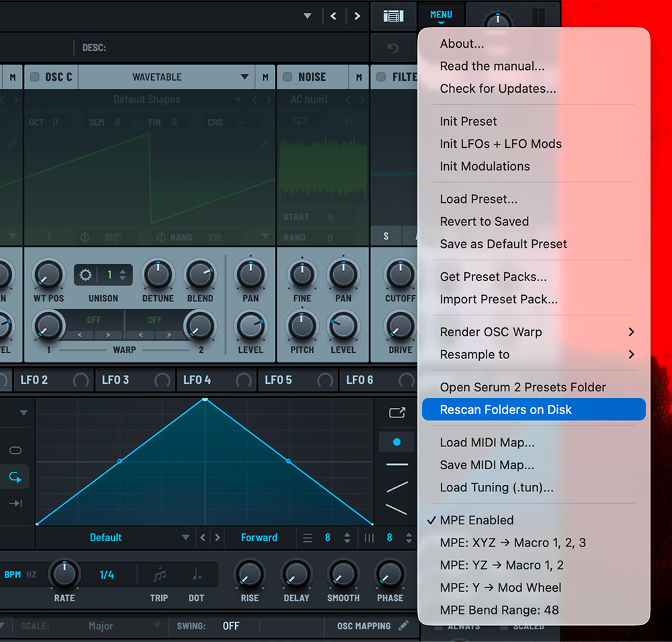
Task: Select the LFO loop mode icon
Action: (x=15, y=477)
